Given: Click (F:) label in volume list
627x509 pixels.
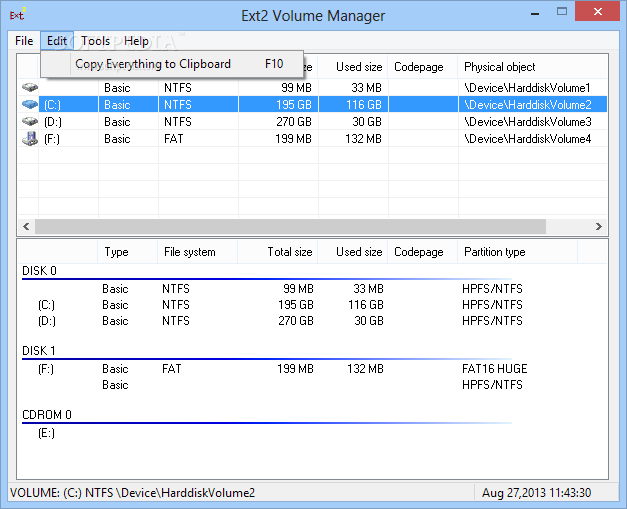Looking at the screenshot, I should pos(52,139).
